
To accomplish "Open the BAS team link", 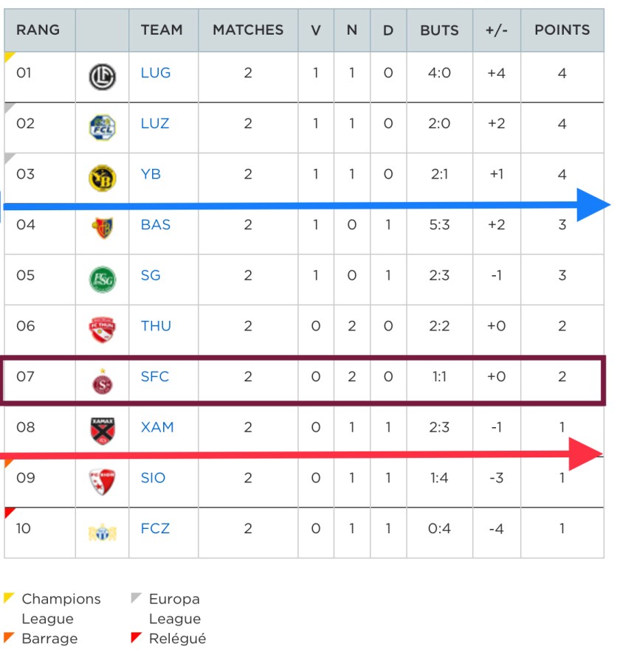I will (x=156, y=225).
